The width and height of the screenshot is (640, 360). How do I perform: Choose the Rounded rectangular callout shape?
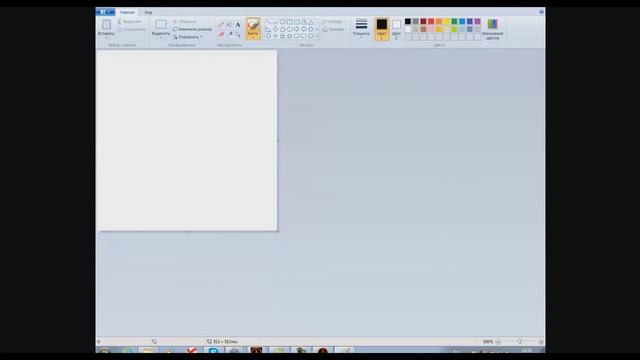pyautogui.click(x=297, y=36)
